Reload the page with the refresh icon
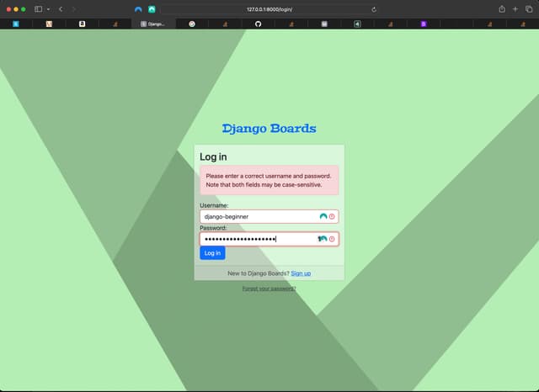539x392 pixels. point(374,9)
